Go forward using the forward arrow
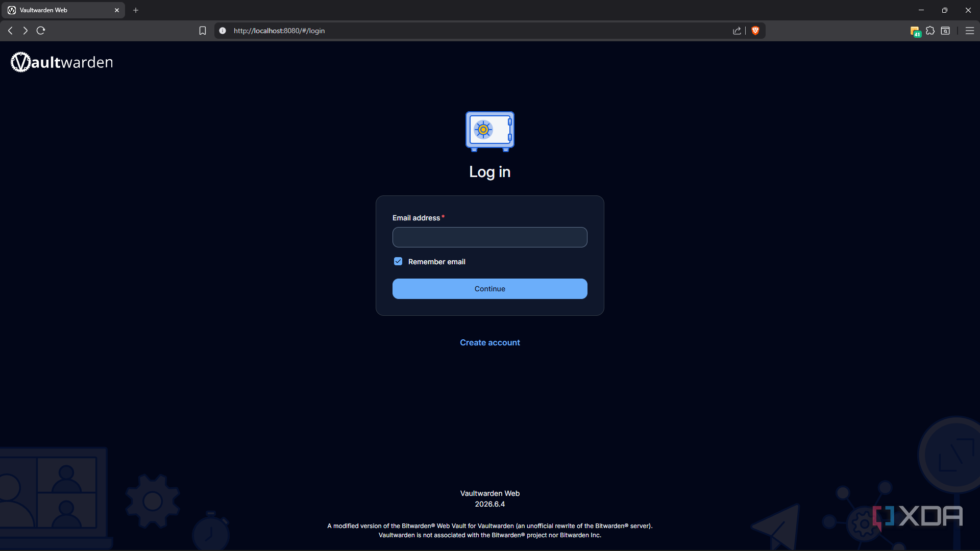 pos(25,31)
